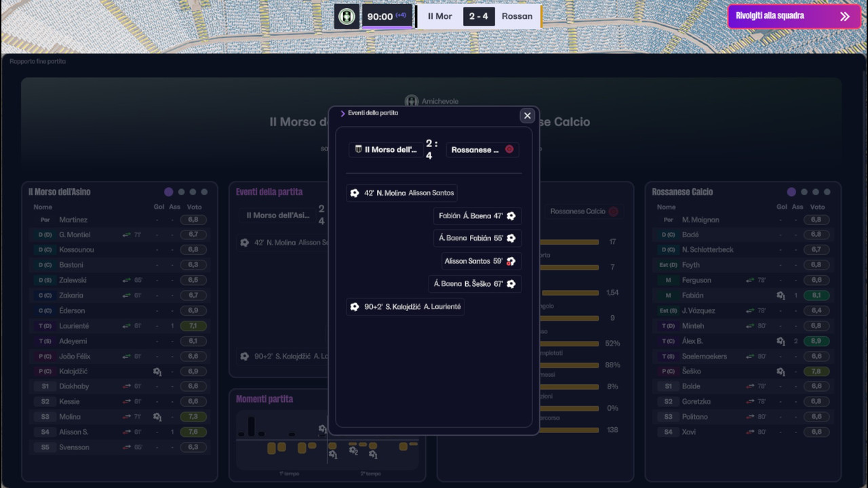Open the Momenti partita panel header

point(264,399)
